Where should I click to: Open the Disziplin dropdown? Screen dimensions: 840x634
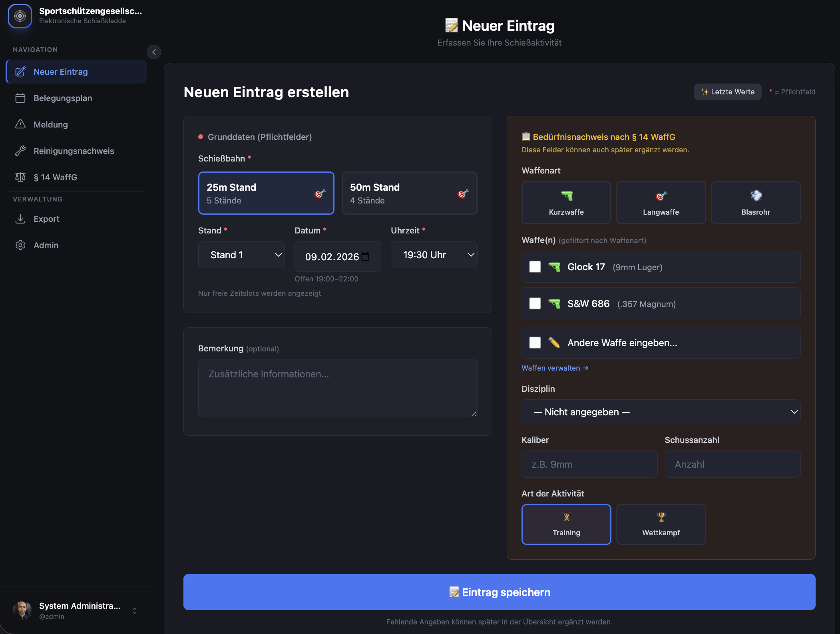pyautogui.click(x=661, y=412)
